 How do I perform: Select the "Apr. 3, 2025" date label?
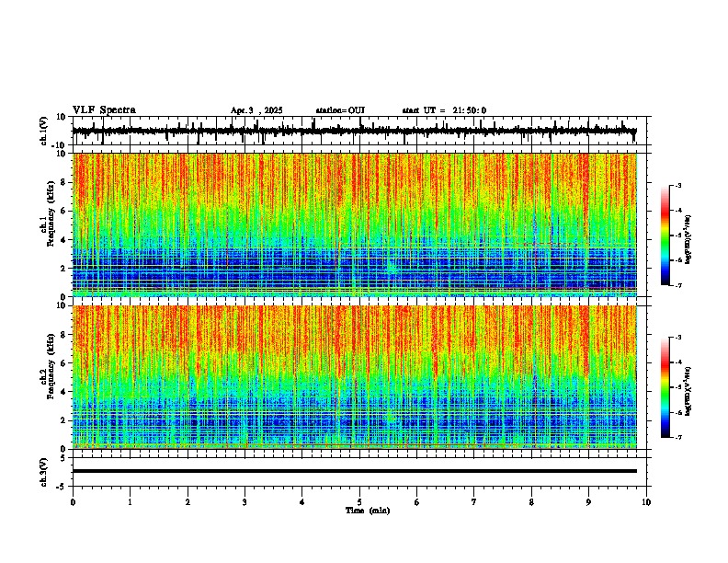256,110
